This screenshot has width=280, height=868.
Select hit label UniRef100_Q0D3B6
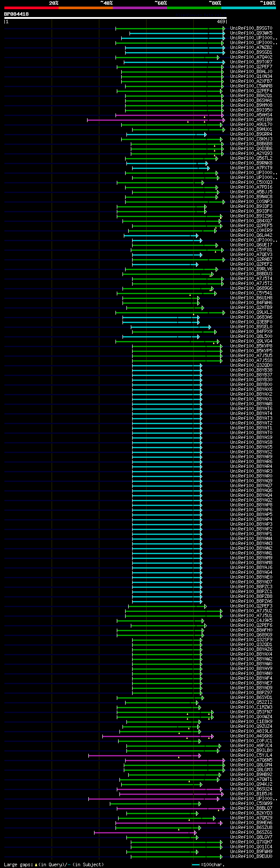click(x=251, y=149)
